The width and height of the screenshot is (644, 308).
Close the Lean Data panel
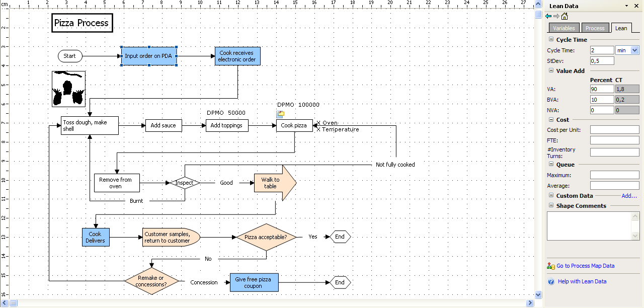[x=637, y=6]
